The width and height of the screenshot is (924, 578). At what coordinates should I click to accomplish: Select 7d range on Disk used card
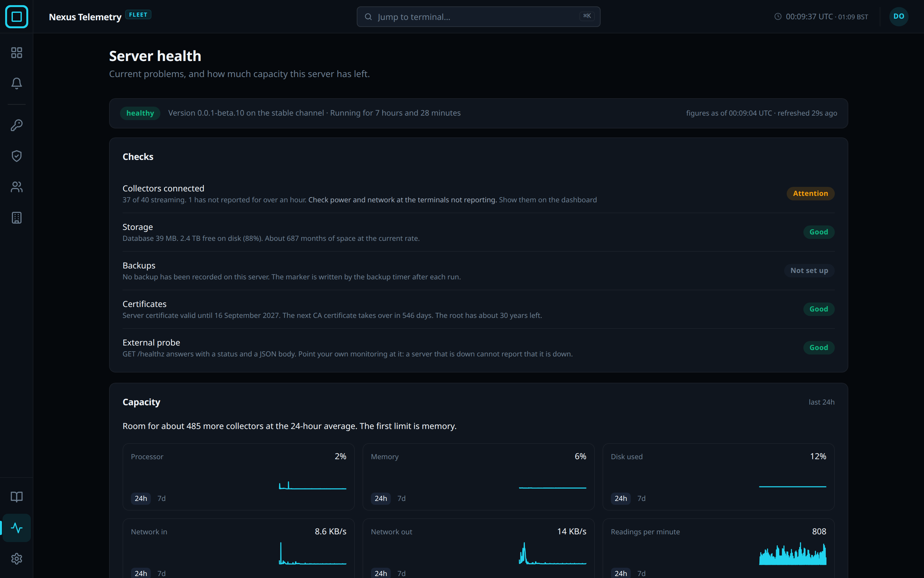pyautogui.click(x=641, y=498)
